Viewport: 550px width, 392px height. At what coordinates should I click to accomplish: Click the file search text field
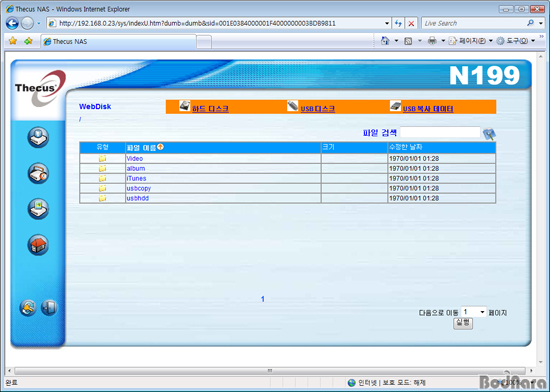440,132
